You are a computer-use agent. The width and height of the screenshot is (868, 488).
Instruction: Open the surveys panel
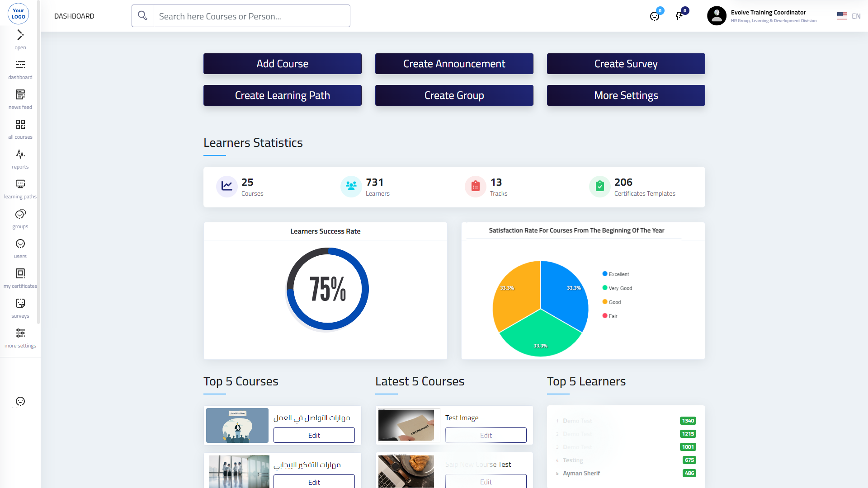[x=20, y=307]
